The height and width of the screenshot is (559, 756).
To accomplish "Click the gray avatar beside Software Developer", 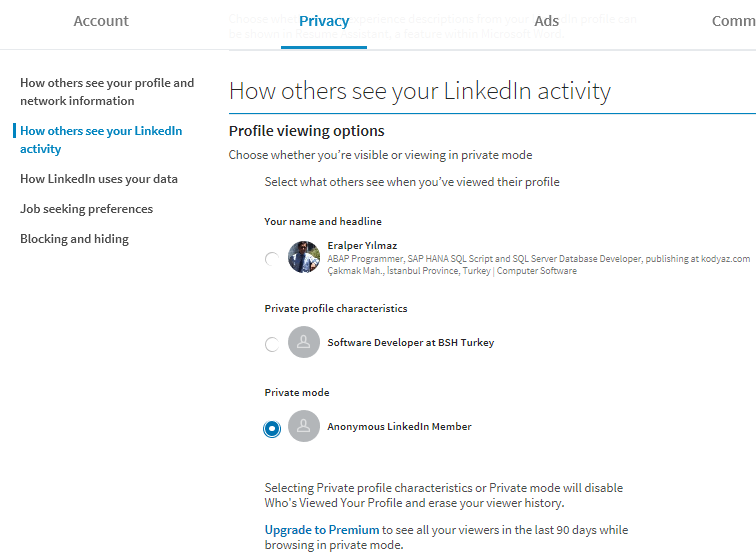I will 304,342.
